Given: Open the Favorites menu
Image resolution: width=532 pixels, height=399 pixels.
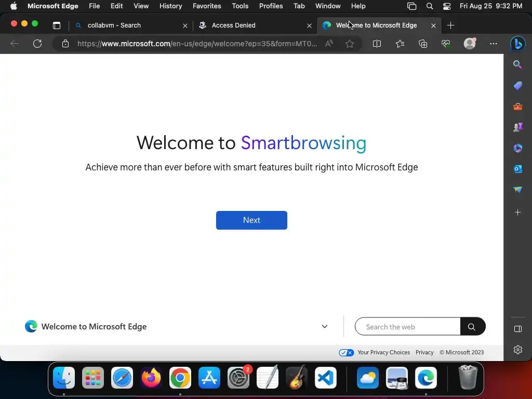Looking at the screenshot, I should pyautogui.click(x=207, y=6).
